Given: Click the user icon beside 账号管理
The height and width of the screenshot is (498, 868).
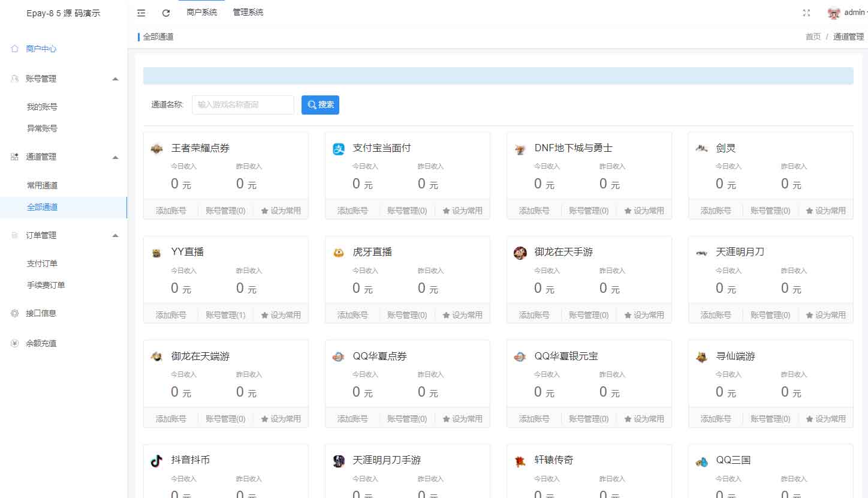Looking at the screenshot, I should coord(15,79).
